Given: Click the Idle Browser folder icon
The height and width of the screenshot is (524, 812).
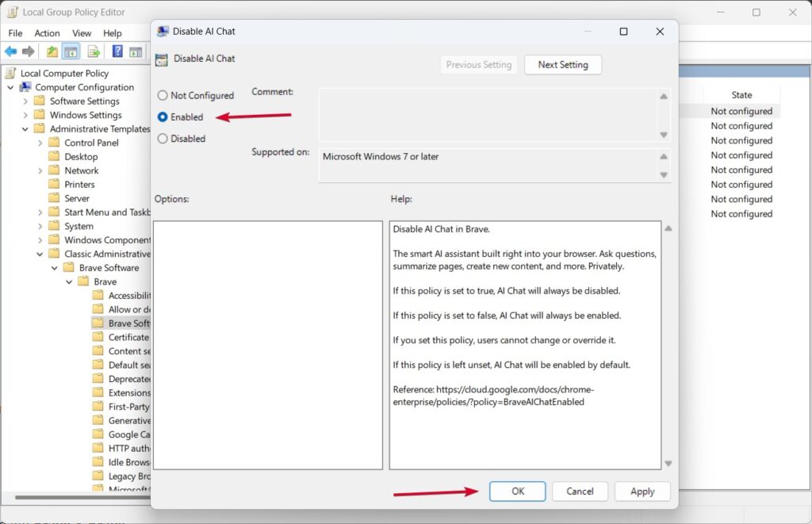Looking at the screenshot, I should pyautogui.click(x=98, y=462).
